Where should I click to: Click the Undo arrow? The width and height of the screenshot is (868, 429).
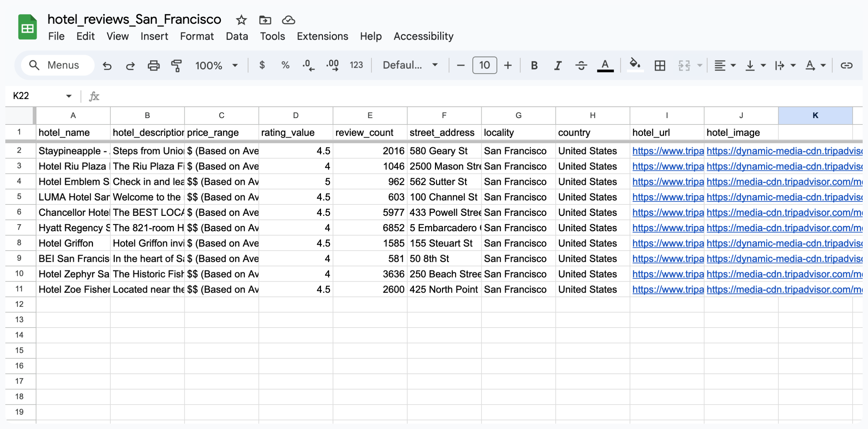(x=107, y=65)
